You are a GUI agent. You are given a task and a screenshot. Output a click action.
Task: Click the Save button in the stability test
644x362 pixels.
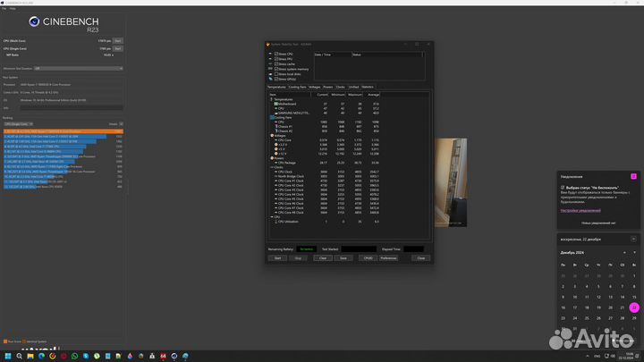pyautogui.click(x=343, y=258)
